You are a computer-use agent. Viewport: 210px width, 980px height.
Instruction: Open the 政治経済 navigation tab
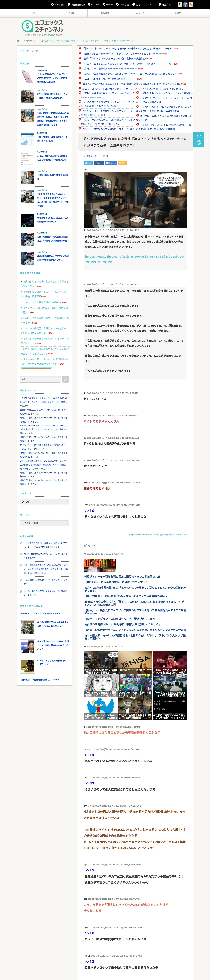pos(105,13)
